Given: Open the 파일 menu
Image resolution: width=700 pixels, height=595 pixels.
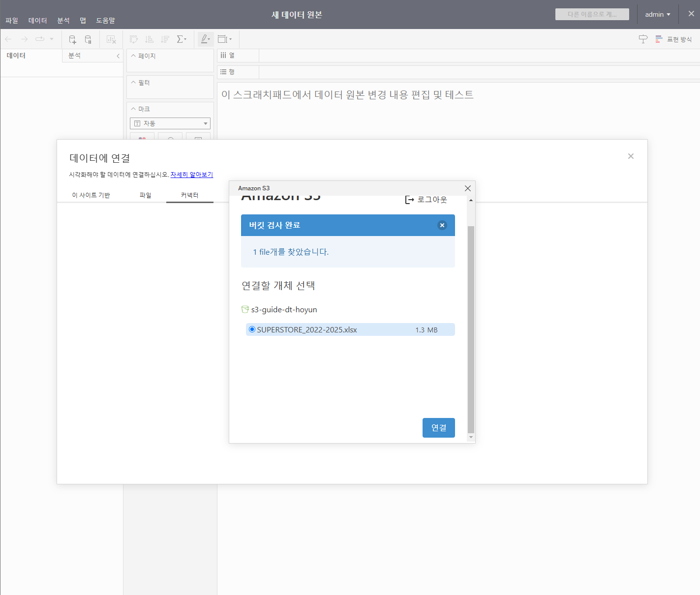Looking at the screenshot, I should [12, 20].
